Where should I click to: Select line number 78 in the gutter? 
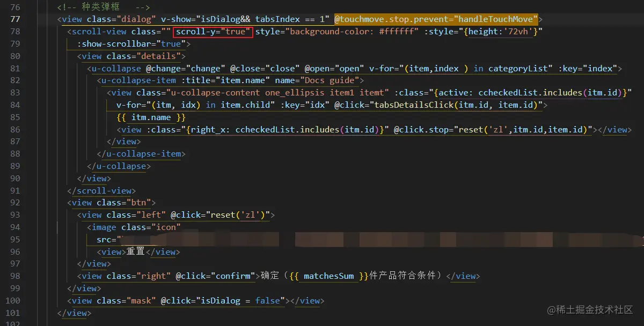pyautogui.click(x=15, y=32)
